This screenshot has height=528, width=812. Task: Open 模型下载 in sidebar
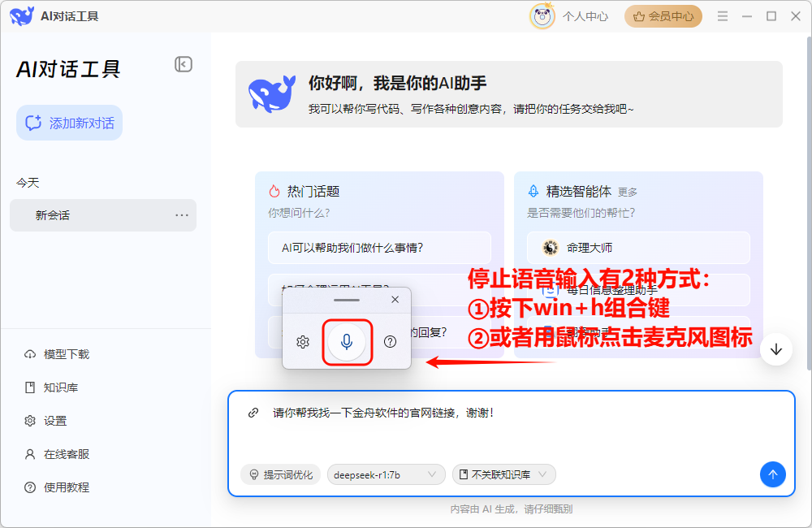tap(66, 354)
